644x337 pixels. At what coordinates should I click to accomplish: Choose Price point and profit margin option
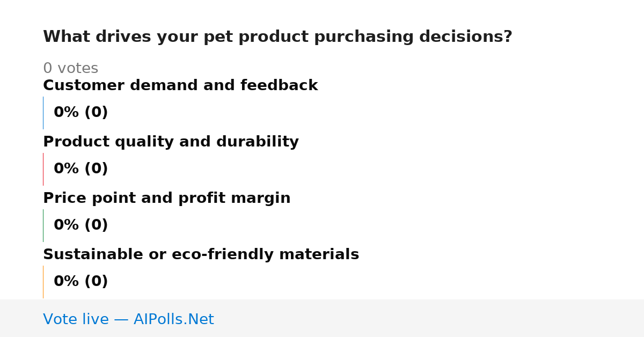(x=166, y=198)
